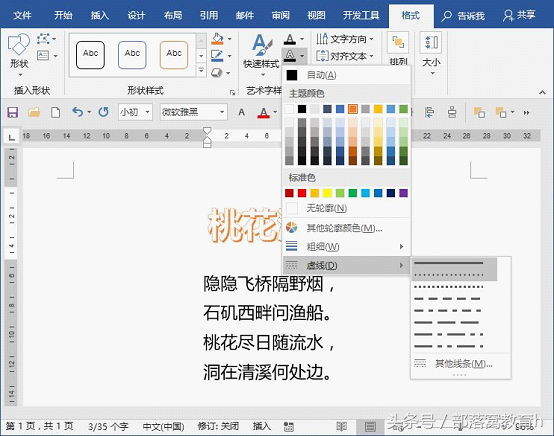Expand the font size dropdown
554x436 pixels.
point(147,112)
